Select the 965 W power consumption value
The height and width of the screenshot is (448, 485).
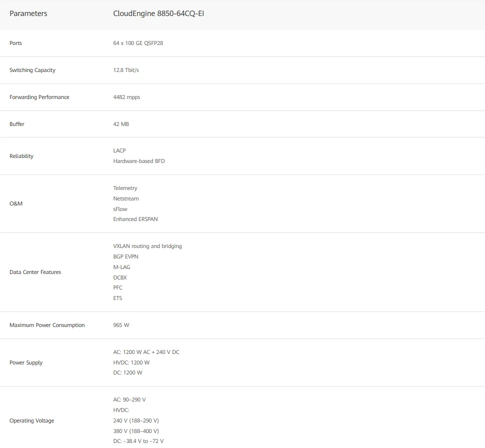tap(121, 325)
